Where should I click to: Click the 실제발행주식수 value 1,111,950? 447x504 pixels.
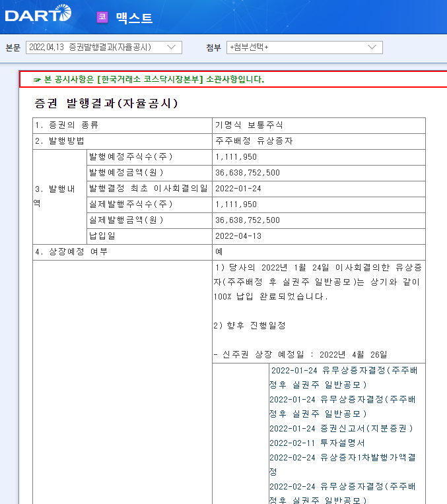(236, 204)
